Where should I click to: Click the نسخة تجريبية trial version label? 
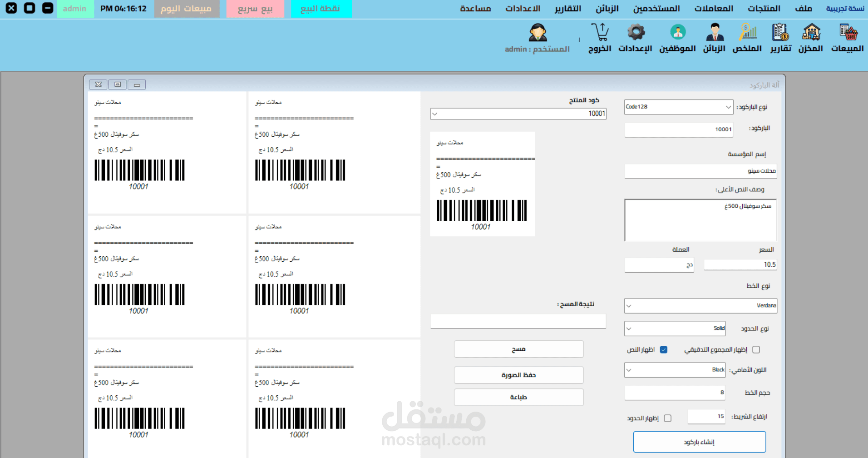pyautogui.click(x=845, y=9)
